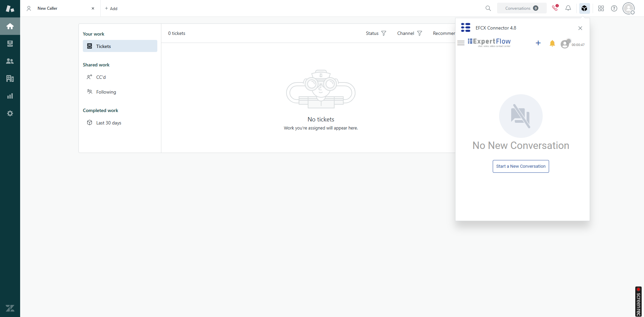Viewport: 644px width, 317px height.
Task: Open the notifications bell in top bar
Action: tap(568, 8)
